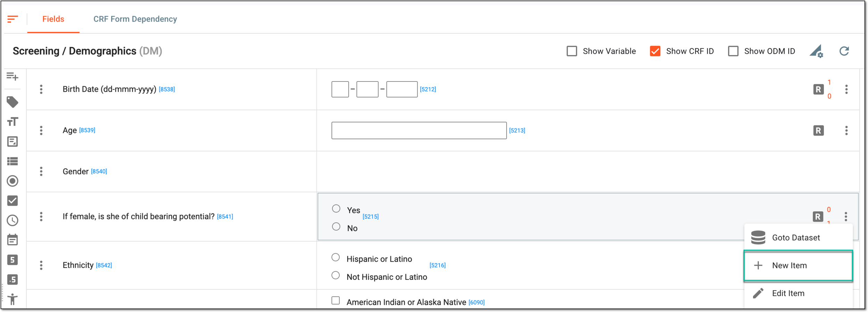
Task: Open options menu for Age item
Action: click(846, 131)
